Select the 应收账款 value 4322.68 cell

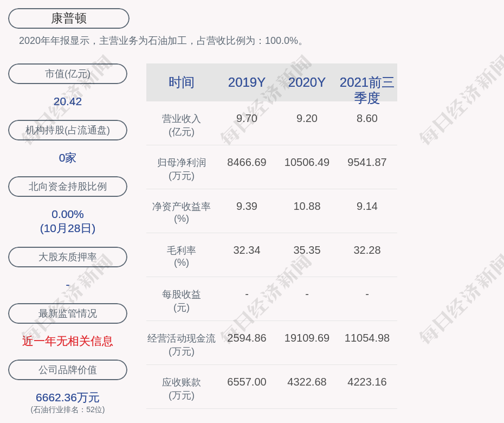[x=307, y=382]
